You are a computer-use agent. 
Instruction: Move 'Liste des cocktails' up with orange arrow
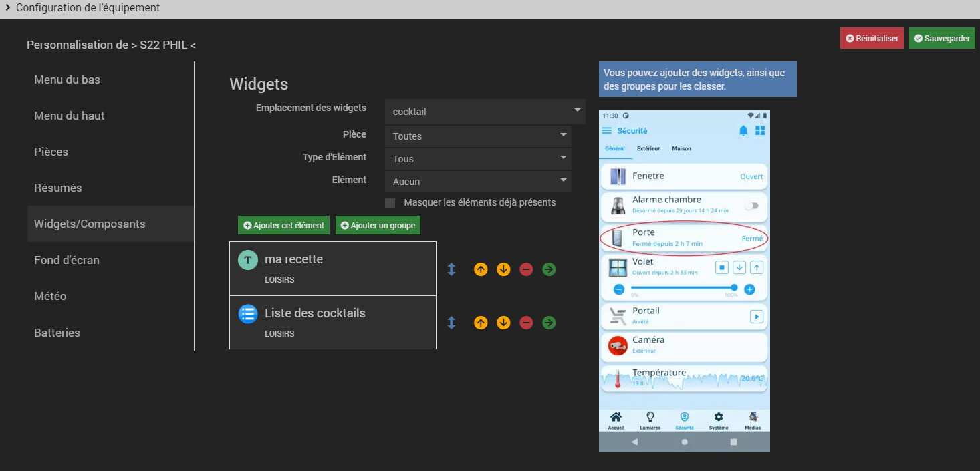point(481,323)
